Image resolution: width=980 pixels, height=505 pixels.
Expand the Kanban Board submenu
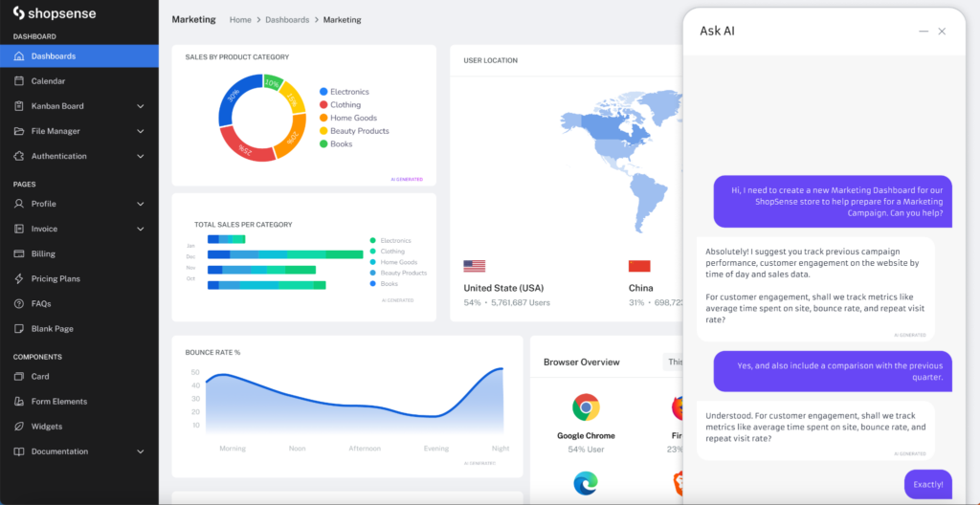[141, 106]
